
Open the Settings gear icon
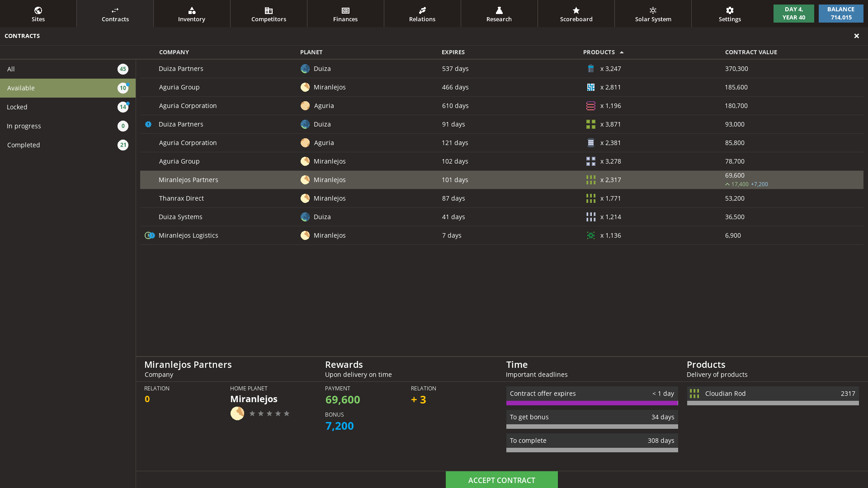[x=729, y=10]
